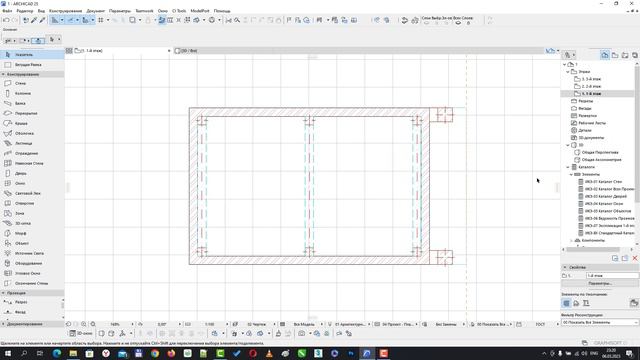Toggle the snap grid button in toolbar

click(100, 20)
